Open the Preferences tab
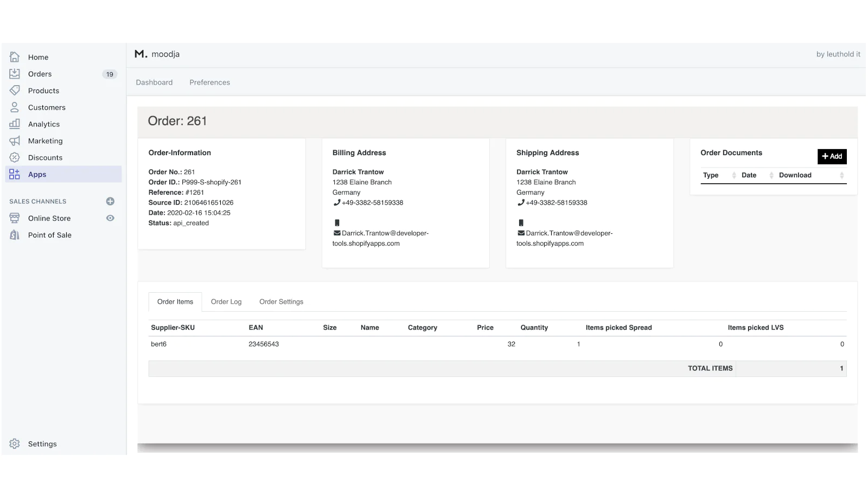Image resolution: width=868 pixels, height=488 pixels. [209, 82]
